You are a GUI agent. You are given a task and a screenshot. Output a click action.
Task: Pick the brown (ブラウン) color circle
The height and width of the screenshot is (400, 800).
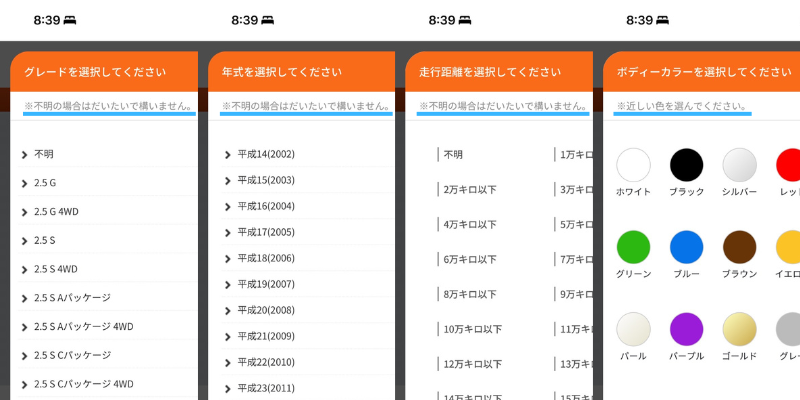[739, 247]
